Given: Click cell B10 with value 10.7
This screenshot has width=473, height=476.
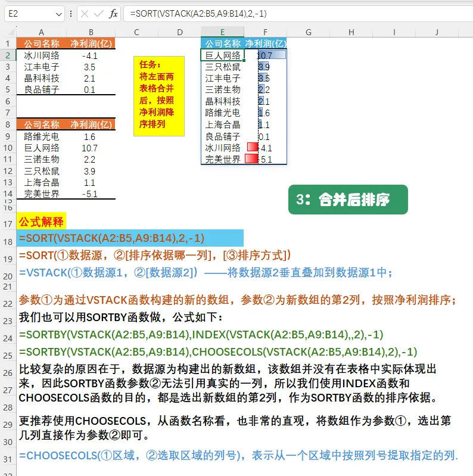Looking at the screenshot, I should point(91,148).
